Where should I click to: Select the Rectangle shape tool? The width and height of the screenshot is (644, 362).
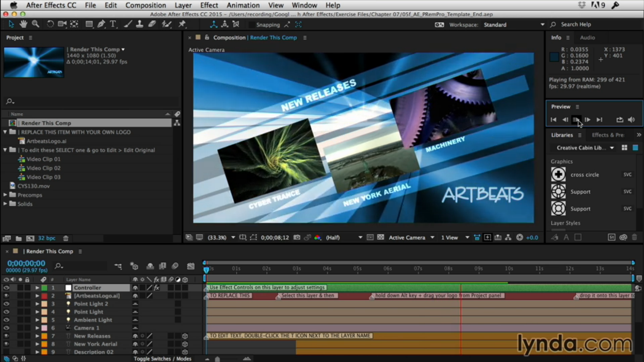(89, 24)
